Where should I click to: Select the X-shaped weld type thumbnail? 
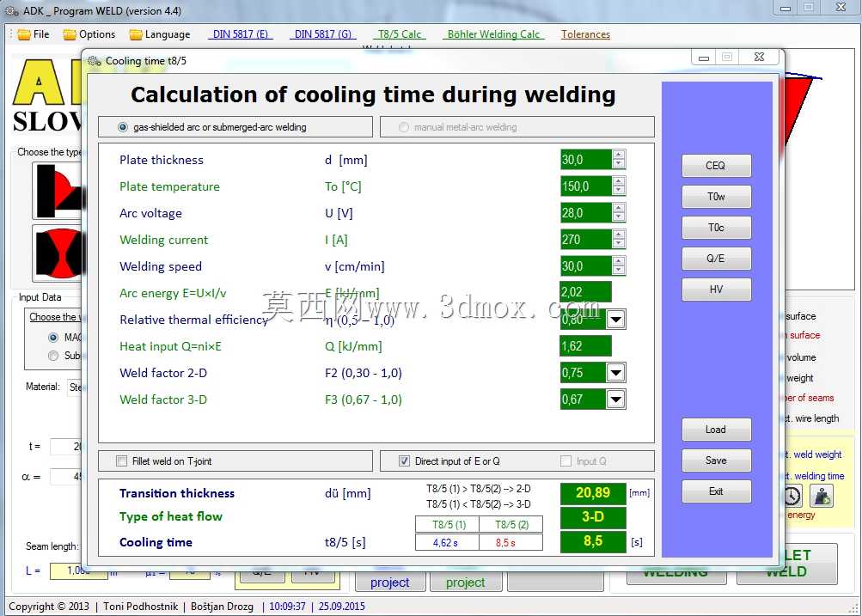coord(59,253)
